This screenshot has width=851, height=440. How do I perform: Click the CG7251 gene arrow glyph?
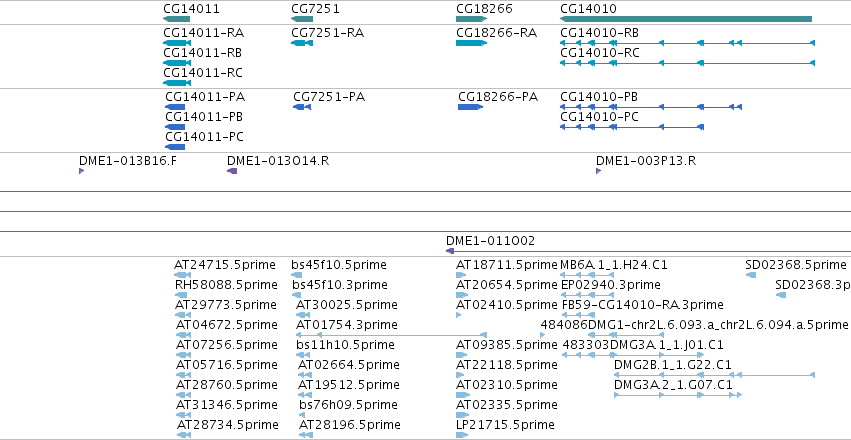pyautogui.click(x=302, y=19)
